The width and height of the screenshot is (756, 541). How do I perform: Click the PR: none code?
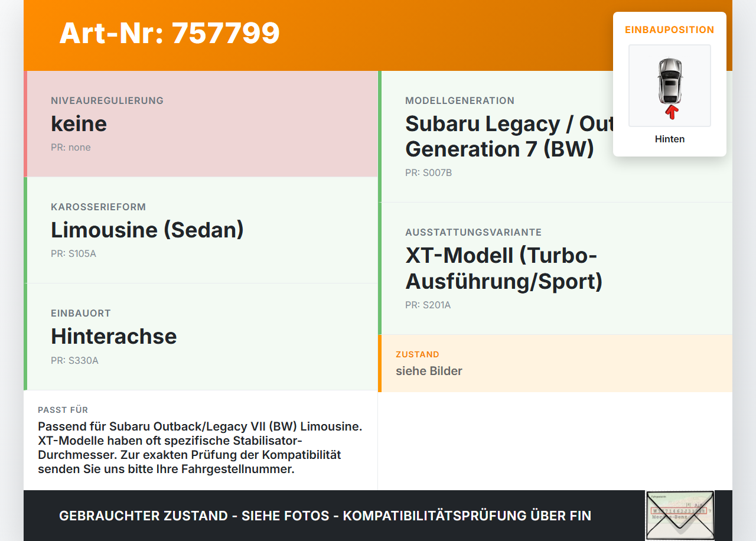pyautogui.click(x=71, y=148)
